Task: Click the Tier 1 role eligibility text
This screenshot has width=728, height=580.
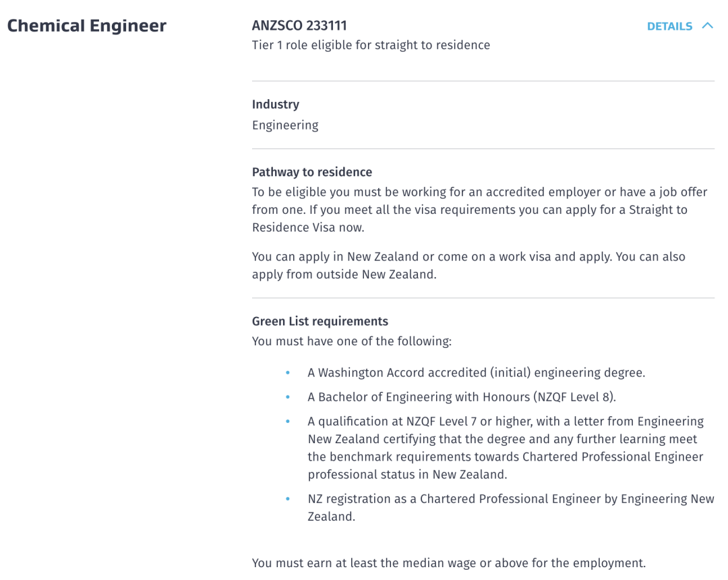Action: point(371,45)
